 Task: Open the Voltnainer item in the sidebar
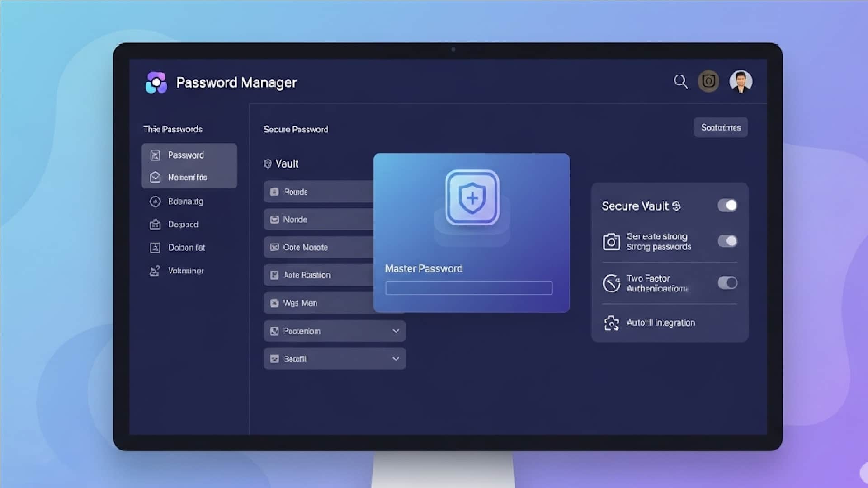185,270
